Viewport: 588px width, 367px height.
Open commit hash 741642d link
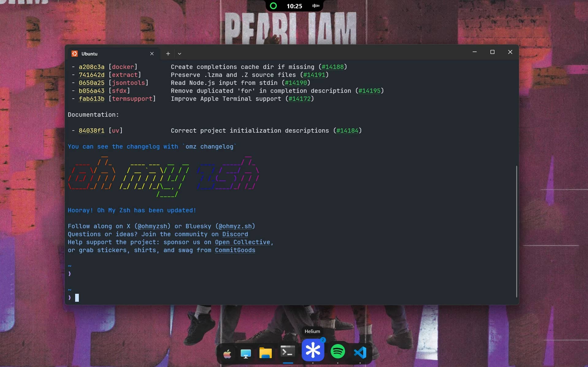[91, 75]
